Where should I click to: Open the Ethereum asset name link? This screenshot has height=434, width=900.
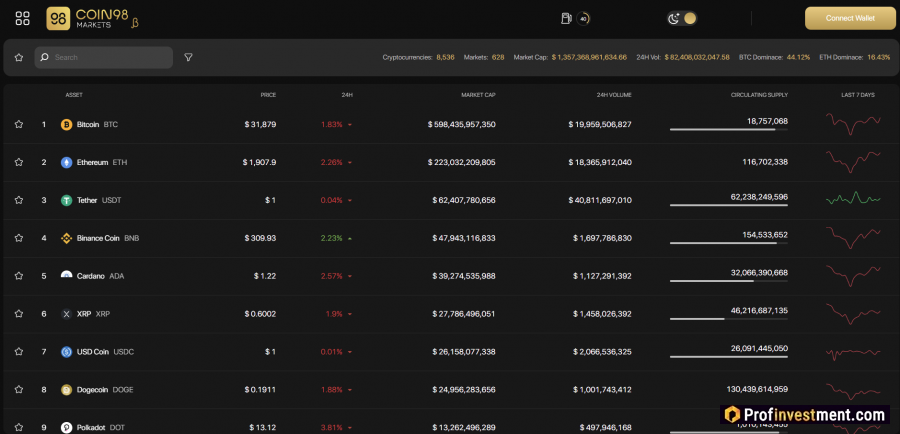pyautogui.click(x=92, y=162)
